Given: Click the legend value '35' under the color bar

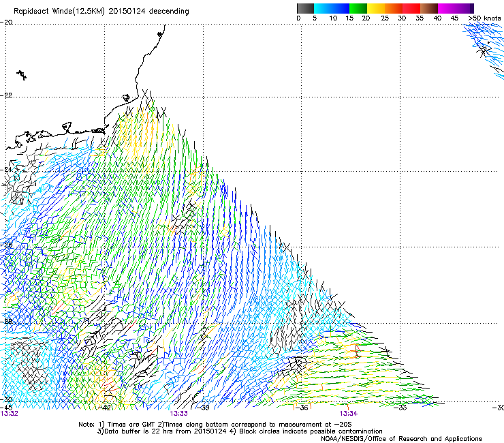Looking at the screenshot, I should [x=420, y=18].
